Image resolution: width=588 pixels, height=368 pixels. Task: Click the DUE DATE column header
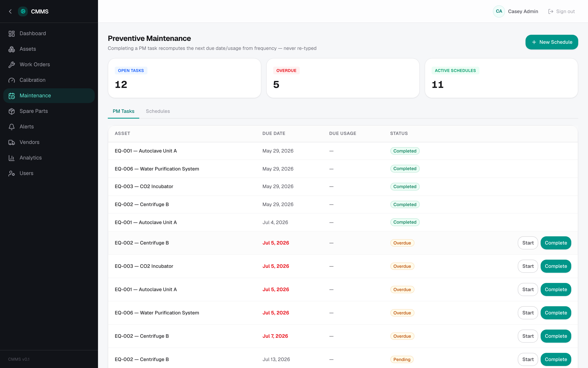pyautogui.click(x=274, y=133)
